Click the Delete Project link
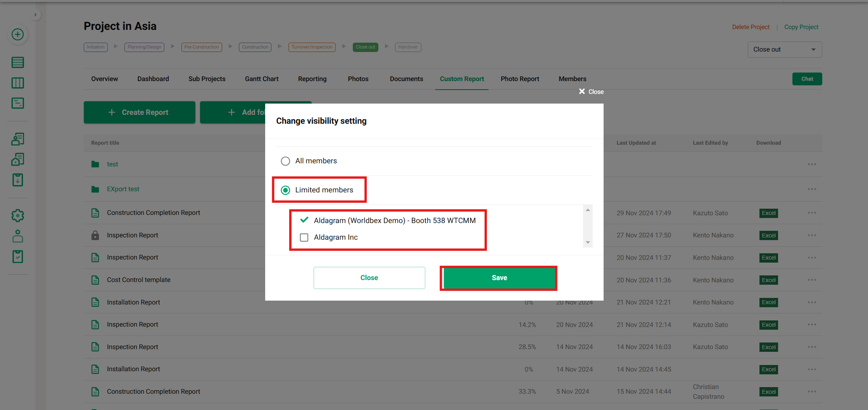This screenshot has height=410, width=868. (751, 27)
